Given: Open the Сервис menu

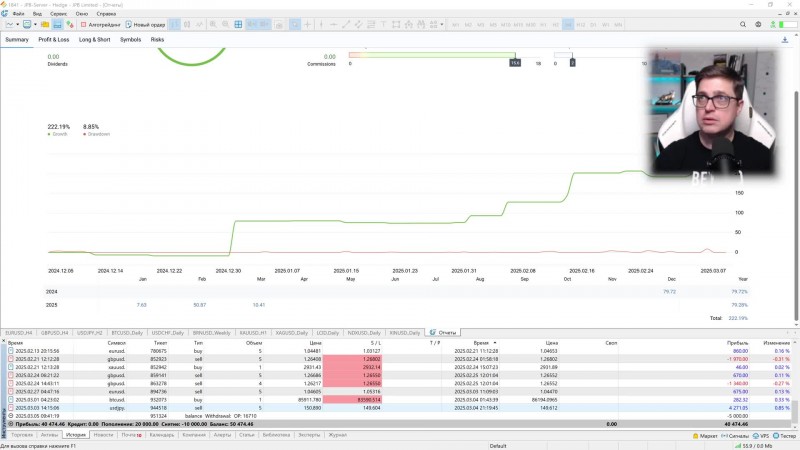Looking at the screenshot, I should pyautogui.click(x=58, y=14).
